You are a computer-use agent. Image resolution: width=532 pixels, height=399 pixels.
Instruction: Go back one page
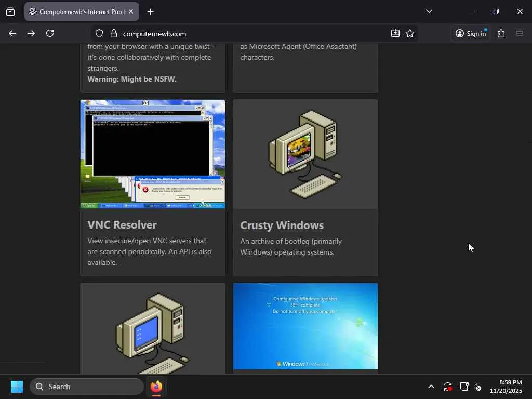click(12, 33)
